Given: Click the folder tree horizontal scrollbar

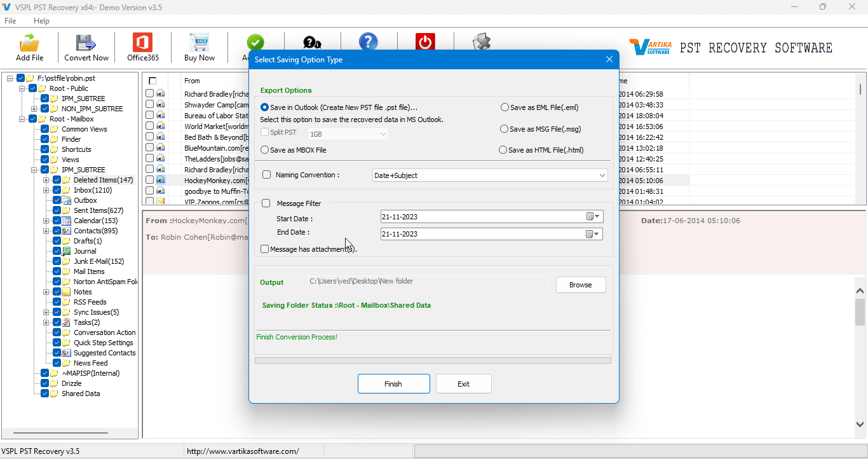Looking at the screenshot, I should 61,434.
